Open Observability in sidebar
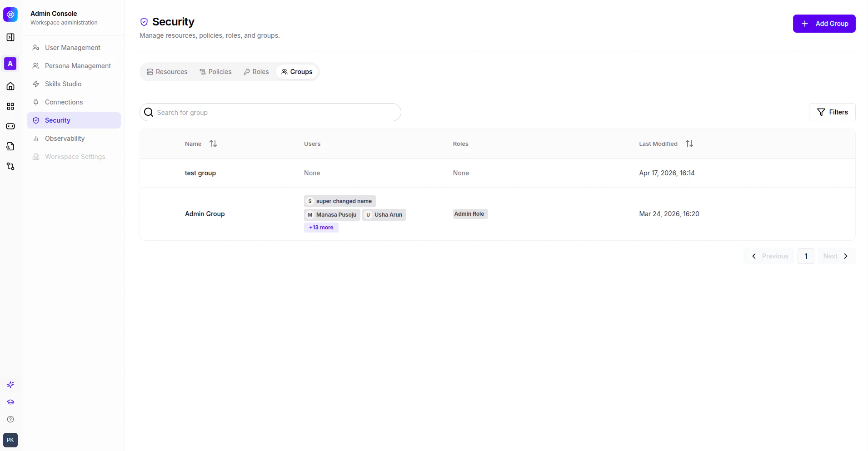Screen dimensions: 868x451 [x=74, y=139]
